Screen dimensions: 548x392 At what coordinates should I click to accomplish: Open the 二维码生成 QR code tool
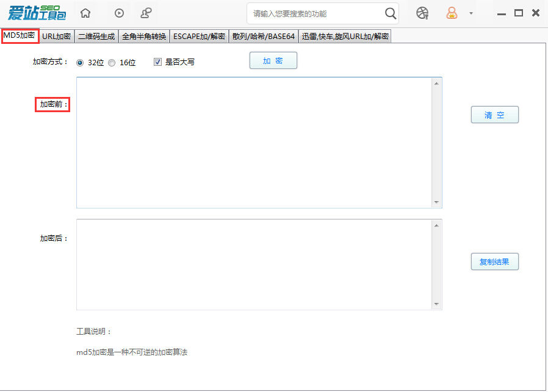95,36
